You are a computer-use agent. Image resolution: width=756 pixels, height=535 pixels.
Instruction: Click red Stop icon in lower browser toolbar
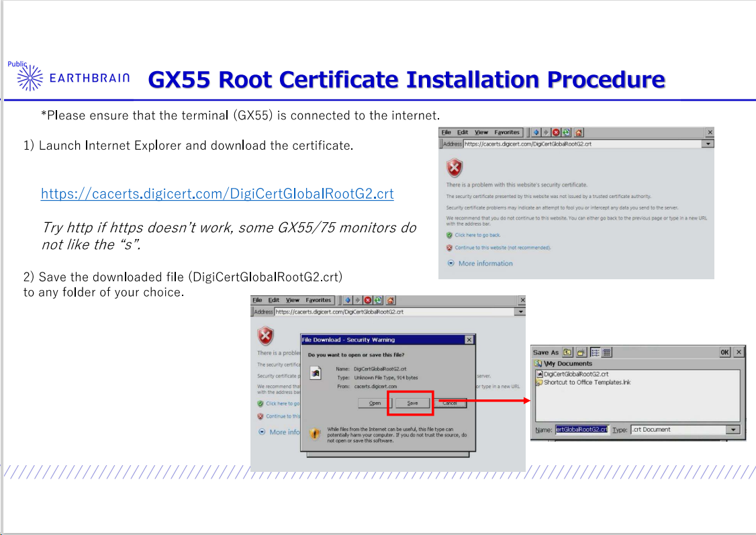[367, 300]
